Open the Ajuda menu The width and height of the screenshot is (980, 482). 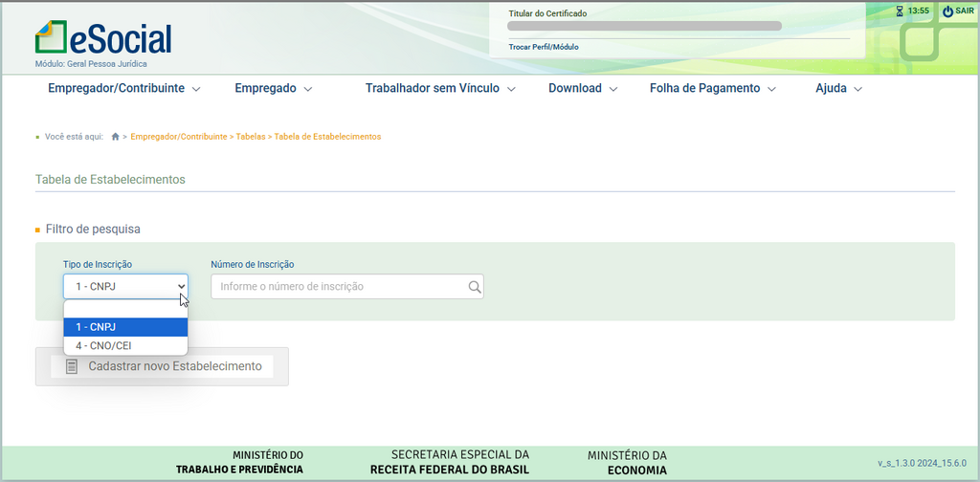click(838, 88)
